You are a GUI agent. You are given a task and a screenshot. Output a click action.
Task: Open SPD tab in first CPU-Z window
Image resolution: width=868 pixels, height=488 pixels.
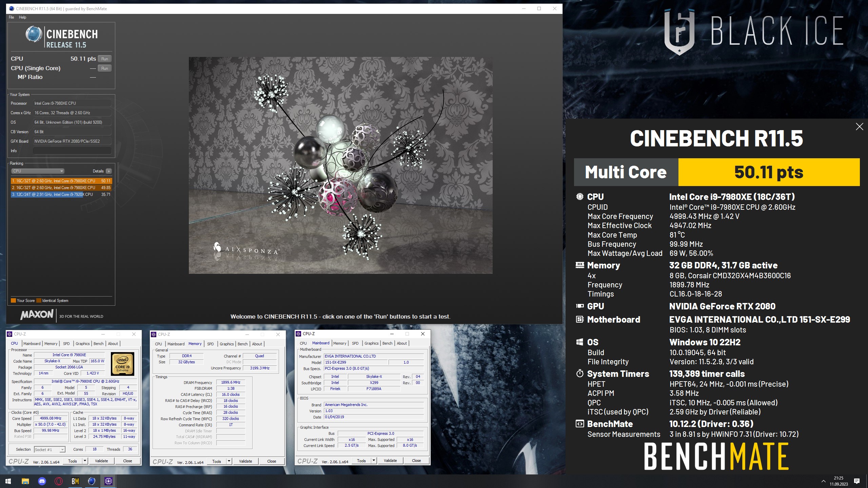[x=66, y=344]
